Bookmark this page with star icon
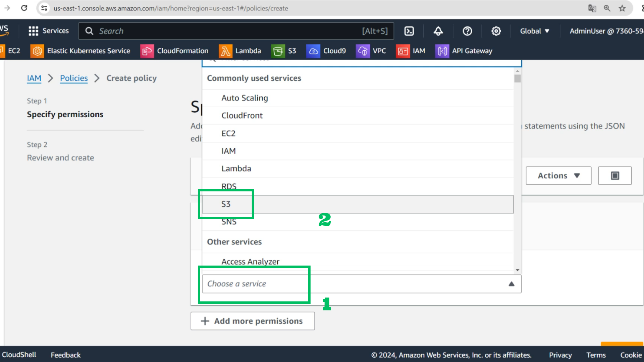This screenshot has width=644, height=362. pyautogui.click(x=622, y=8)
